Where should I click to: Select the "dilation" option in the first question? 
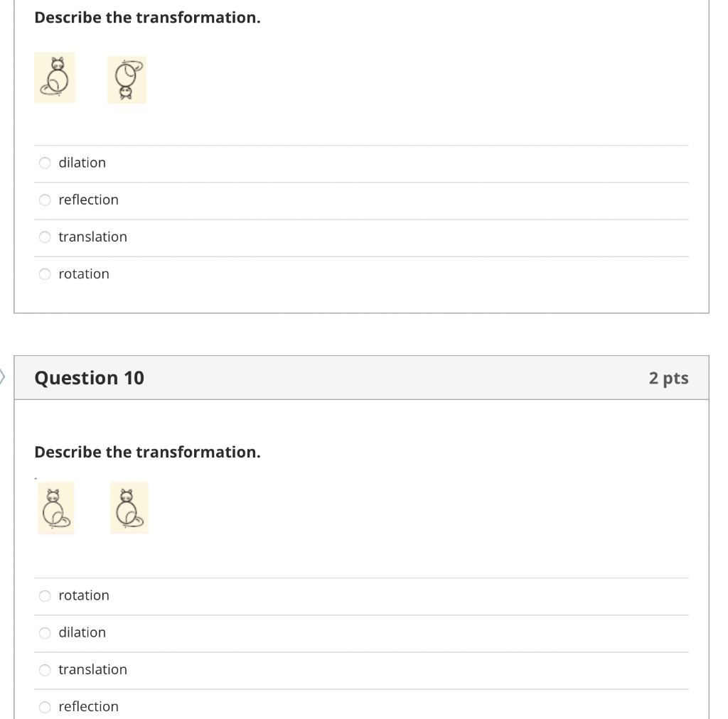click(82, 163)
